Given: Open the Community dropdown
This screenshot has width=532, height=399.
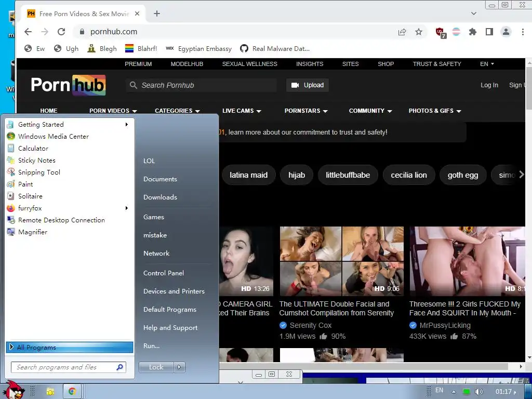Looking at the screenshot, I should tap(370, 111).
